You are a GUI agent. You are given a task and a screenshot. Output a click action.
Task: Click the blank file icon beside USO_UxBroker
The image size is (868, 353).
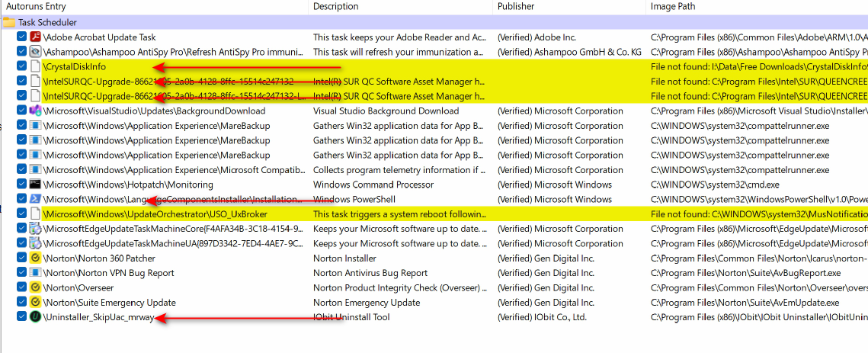coord(35,214)
